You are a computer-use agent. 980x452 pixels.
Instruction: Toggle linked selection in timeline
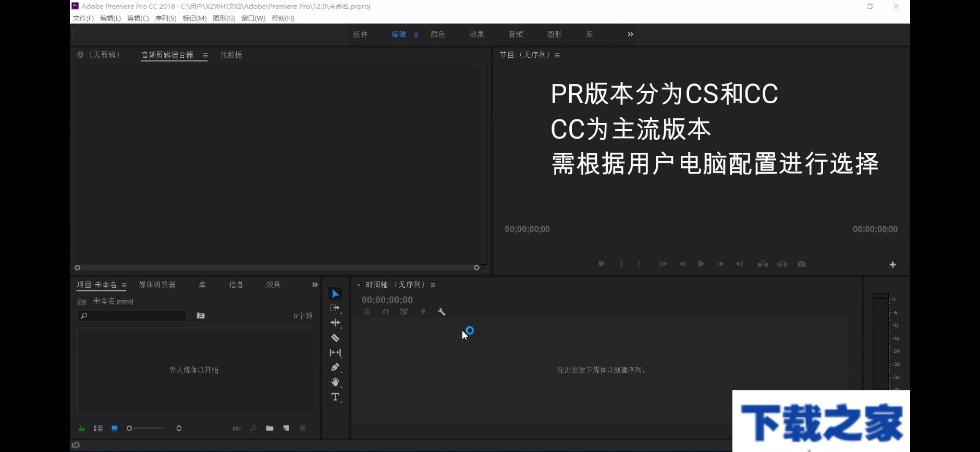404,312
